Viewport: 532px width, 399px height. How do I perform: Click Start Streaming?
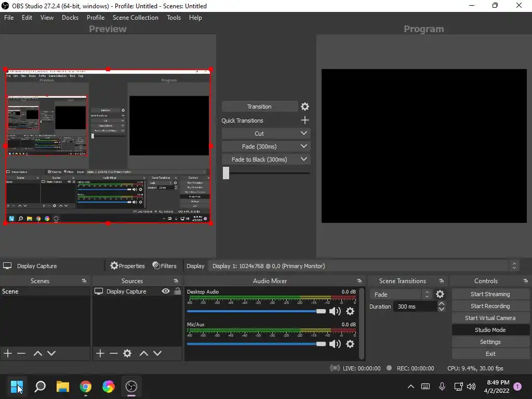click(490, 294)
